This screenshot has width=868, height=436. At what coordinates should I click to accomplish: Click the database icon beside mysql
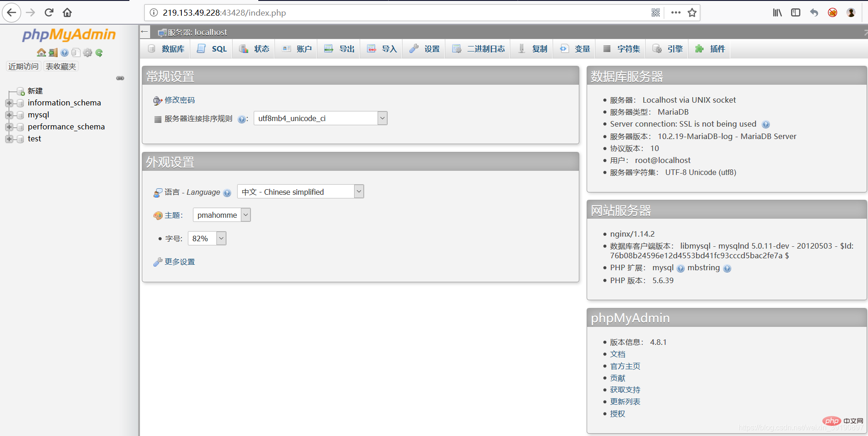click(x=20, y=115)
